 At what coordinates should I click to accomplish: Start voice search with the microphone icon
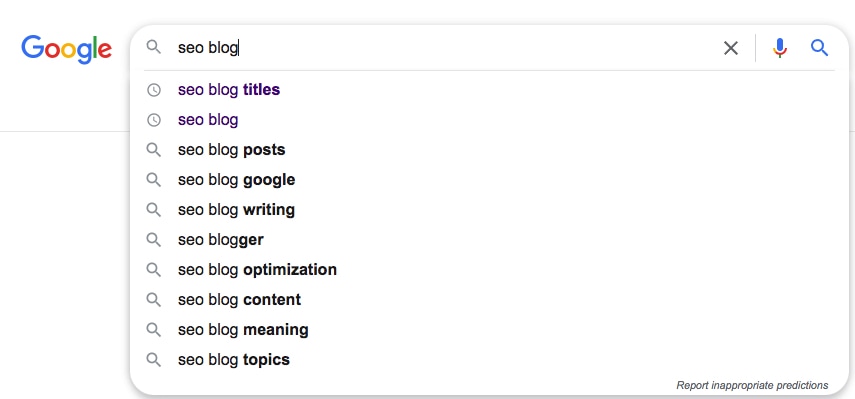780,48
